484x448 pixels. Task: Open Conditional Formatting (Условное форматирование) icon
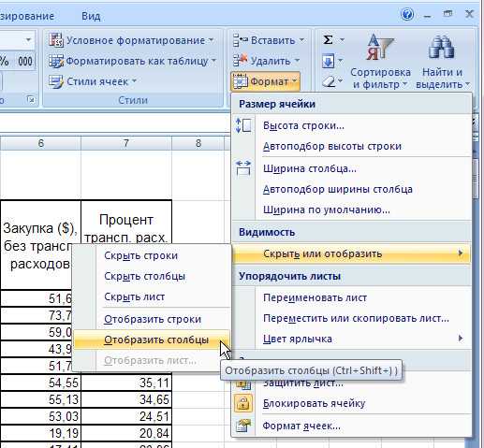pyautogui.click(x=56, y=40)
